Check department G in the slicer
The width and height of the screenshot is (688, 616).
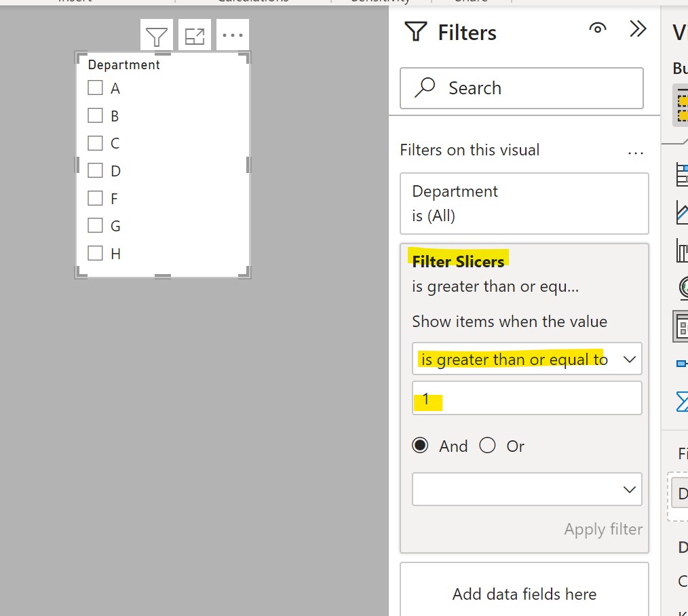point(95,225)
